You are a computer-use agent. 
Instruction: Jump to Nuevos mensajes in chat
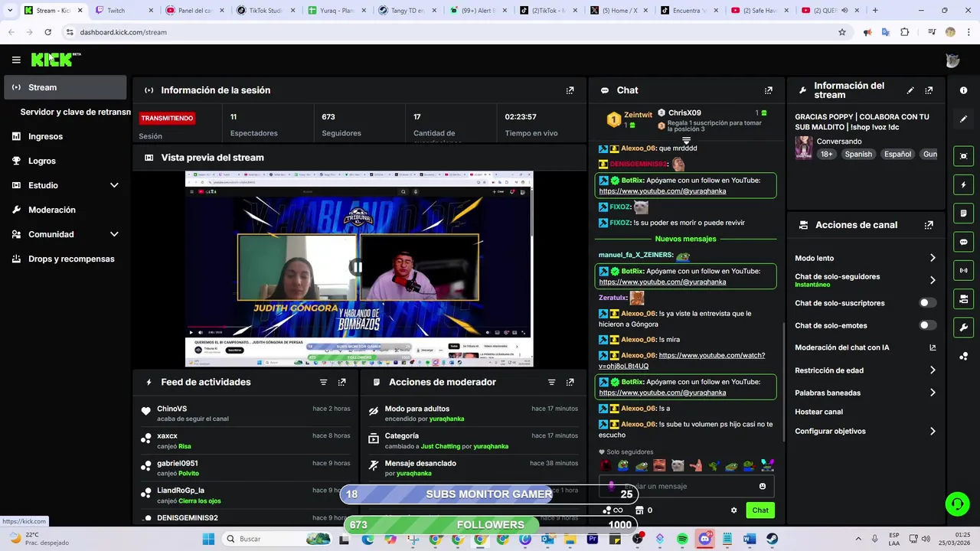coord(685,239)
